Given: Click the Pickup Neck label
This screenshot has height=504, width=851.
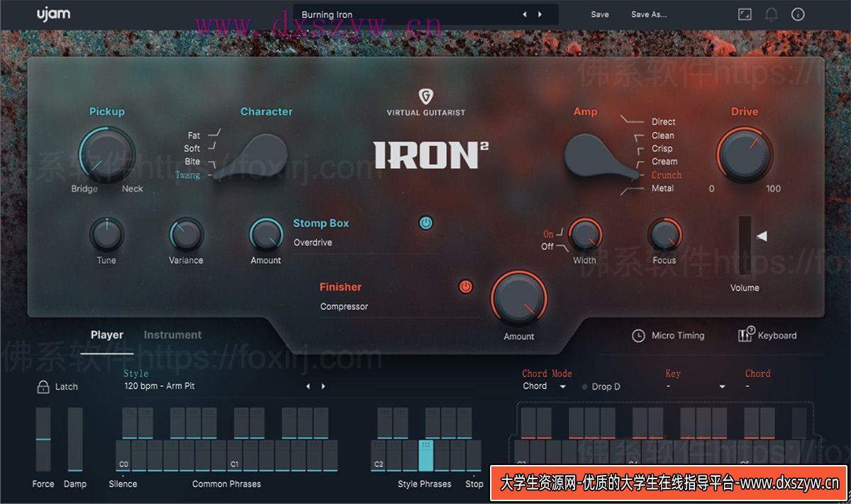Looking at the screenshot, I should coord(132,189).
